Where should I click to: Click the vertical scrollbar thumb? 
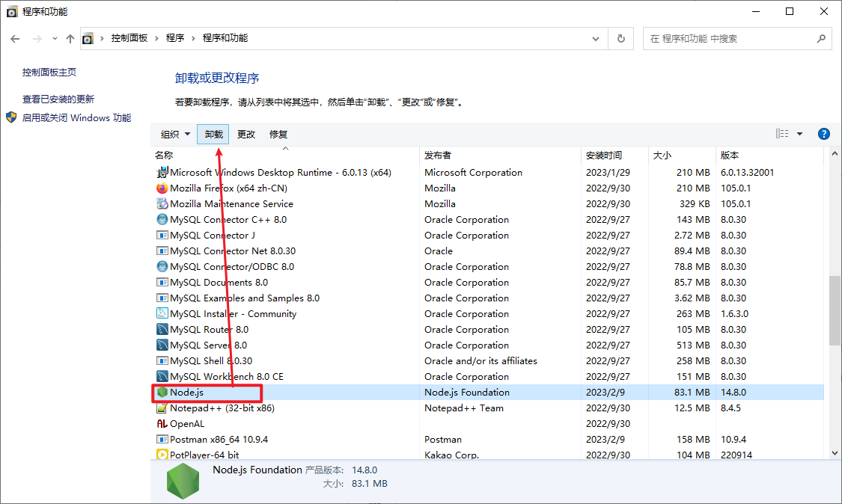[835, 311]
